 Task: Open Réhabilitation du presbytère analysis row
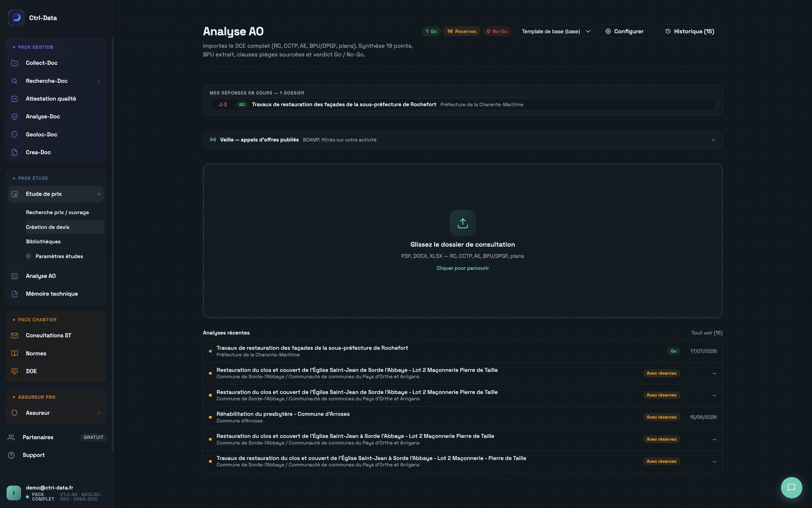(x=463, y=417)
